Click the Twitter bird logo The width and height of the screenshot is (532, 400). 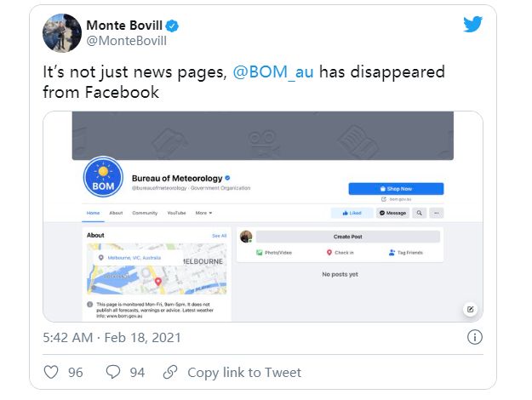(473, 24)
